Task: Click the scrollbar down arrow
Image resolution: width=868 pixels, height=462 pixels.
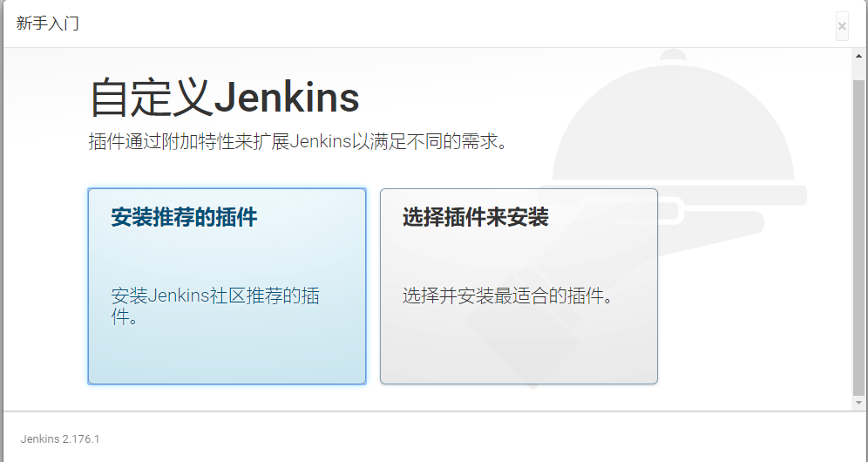Action: pyautogui.click(x=858, y=403)
